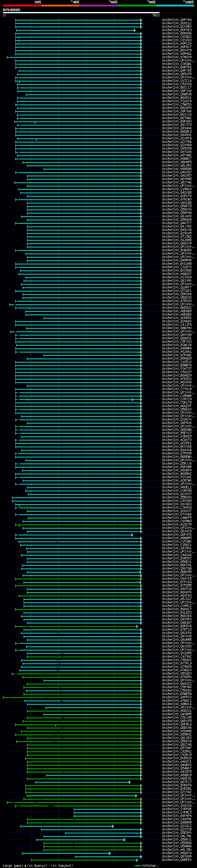Select hit UniRef100_Q65059
Viewport: 197px width, 868px height.
coord(177,149)
